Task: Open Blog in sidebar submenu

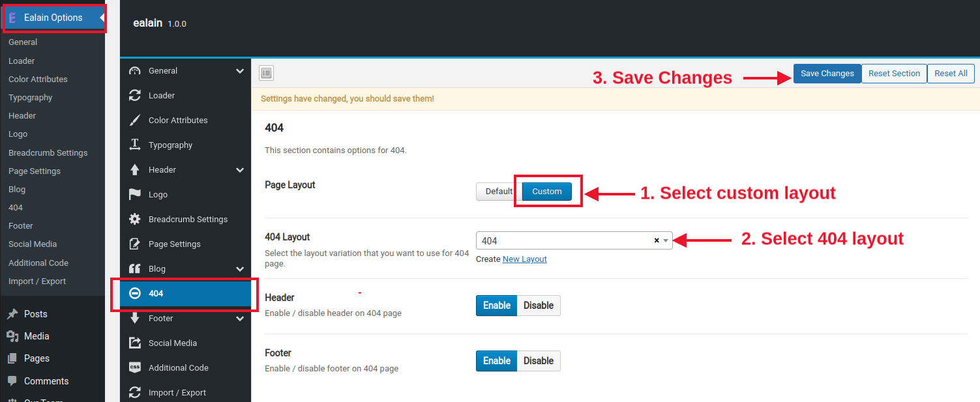Action: 17,189
